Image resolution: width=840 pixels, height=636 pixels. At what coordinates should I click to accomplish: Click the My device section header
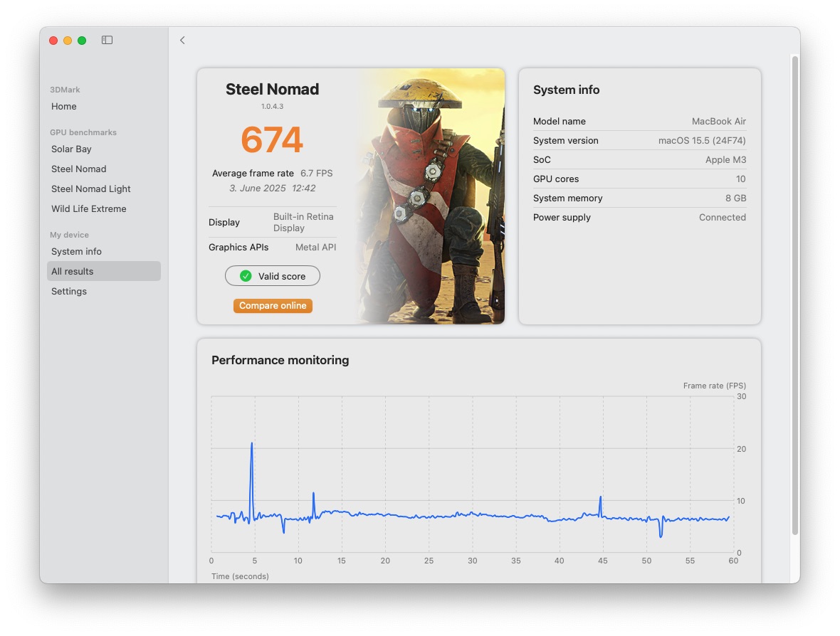(70, 235)
